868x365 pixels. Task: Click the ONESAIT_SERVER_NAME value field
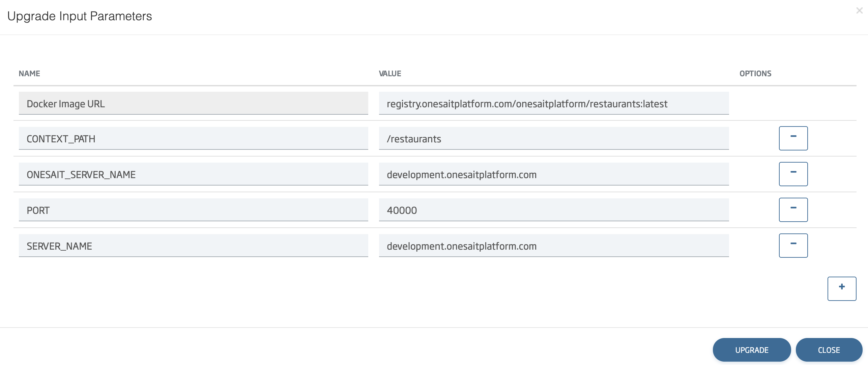553,174
